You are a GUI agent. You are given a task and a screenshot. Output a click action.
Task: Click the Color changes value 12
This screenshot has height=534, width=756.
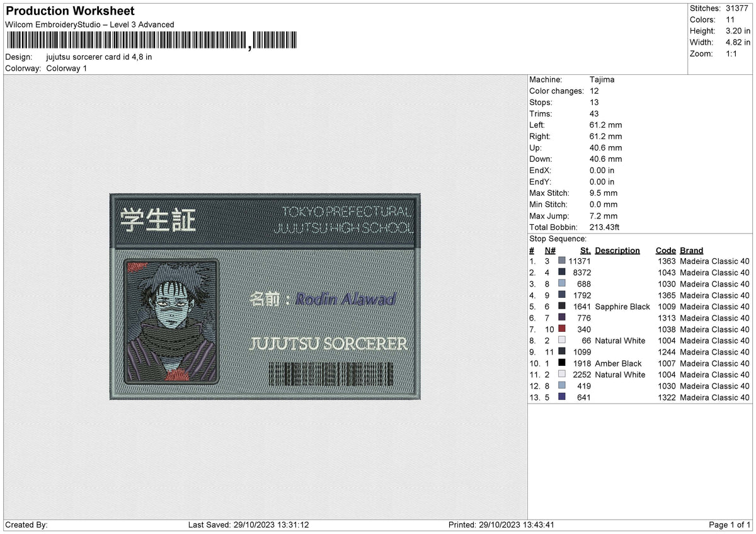(x=594, y=91)
